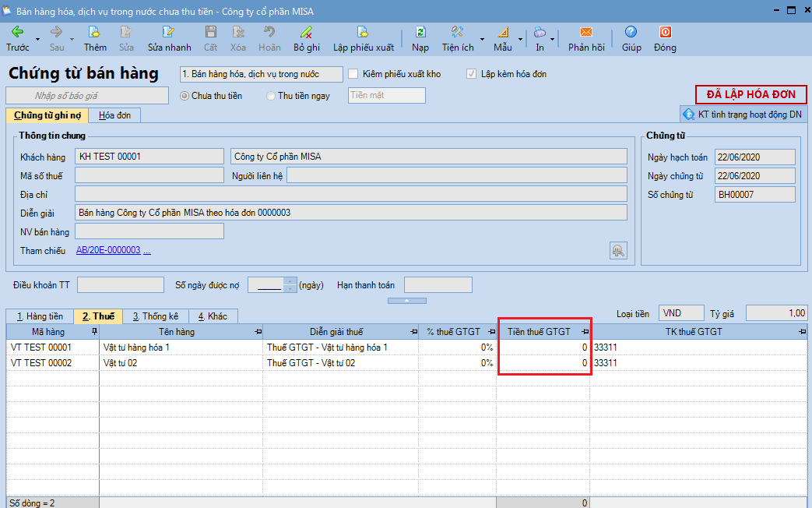812x508 pixels.
Task: Click the Hạn thanh toán field
Action: (x=438, y=285)
